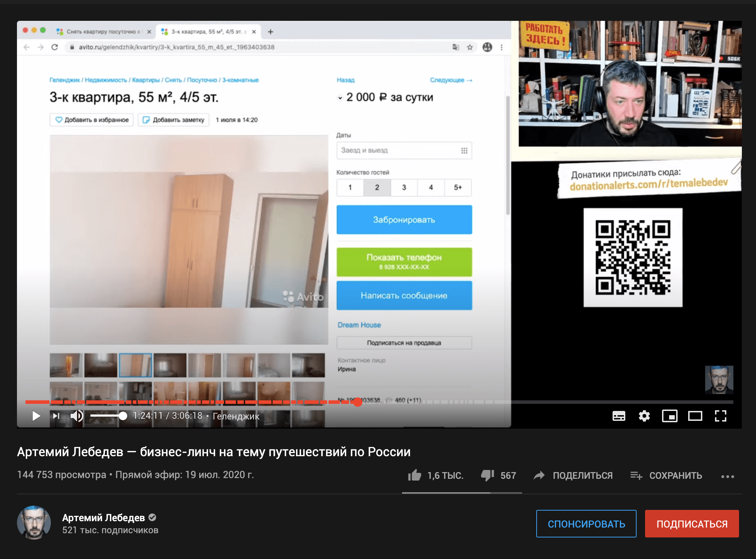
Task: Open 3-комнатные breadcrumb link
Action: tap(240, 80)
